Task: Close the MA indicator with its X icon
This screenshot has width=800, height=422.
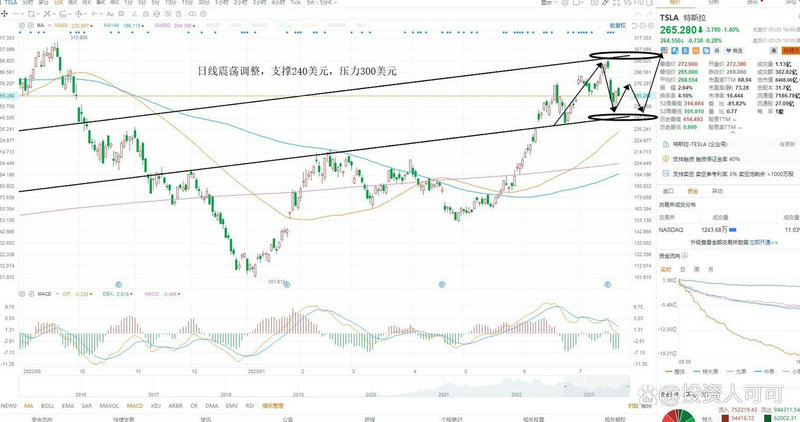Action: (x=30, y=26)
